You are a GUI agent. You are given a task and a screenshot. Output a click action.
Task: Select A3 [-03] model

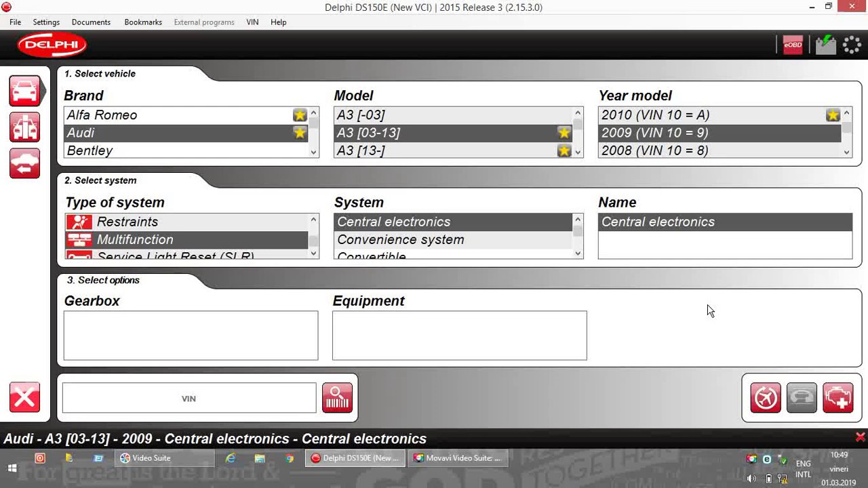coord(453,115)
